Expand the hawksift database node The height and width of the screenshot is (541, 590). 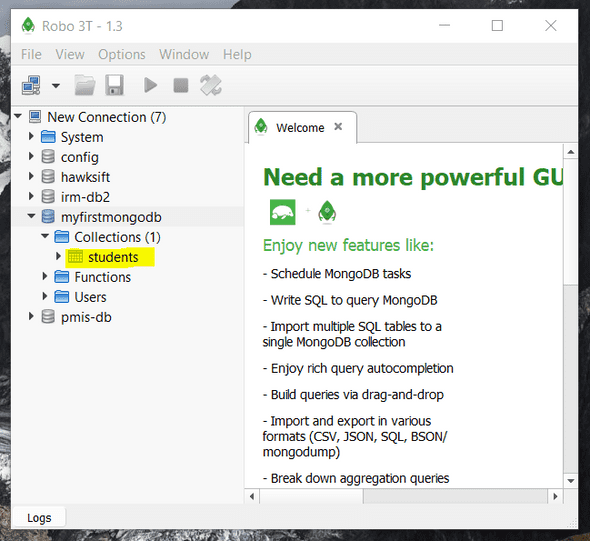(31, 176)
